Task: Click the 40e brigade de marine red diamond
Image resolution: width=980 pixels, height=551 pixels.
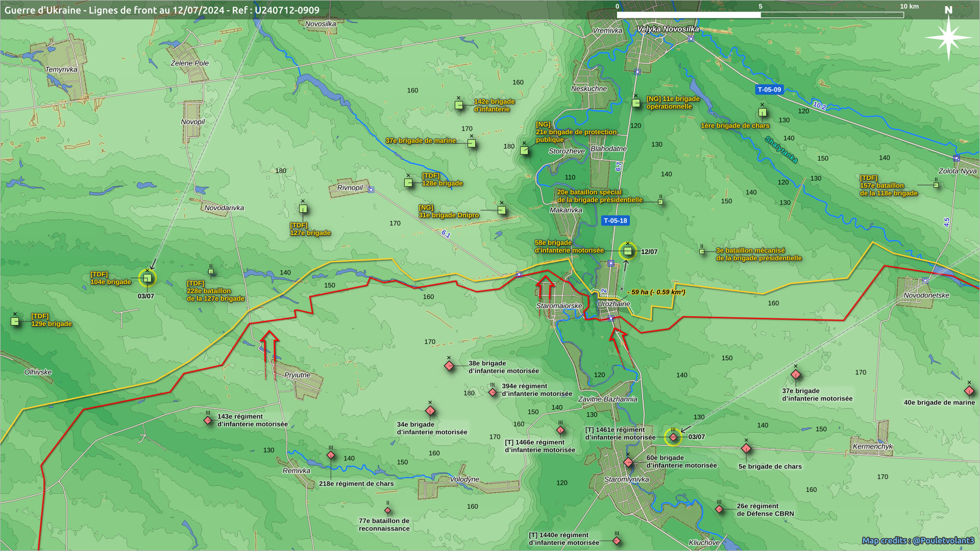Action: [969, 391]
